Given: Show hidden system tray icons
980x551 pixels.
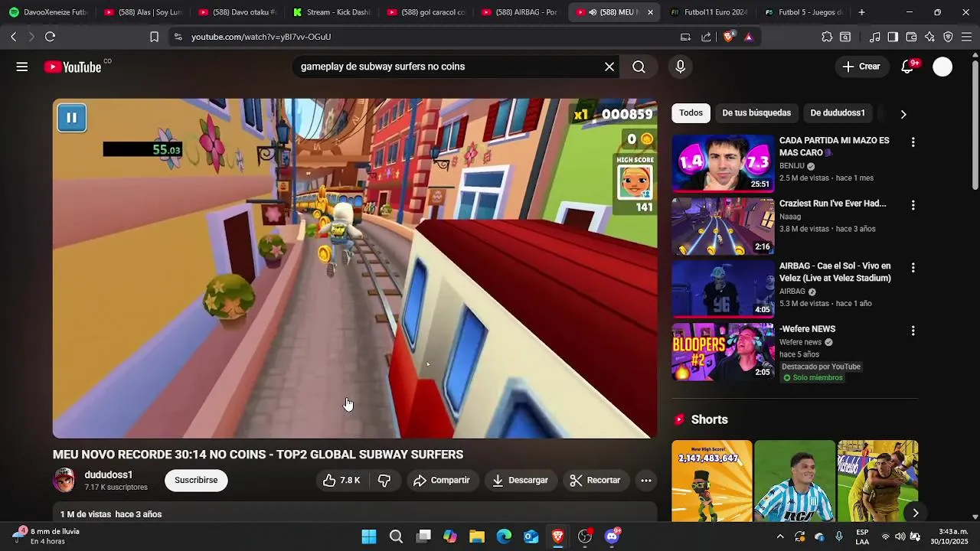Looking at the screenshot, I should 780,536.
